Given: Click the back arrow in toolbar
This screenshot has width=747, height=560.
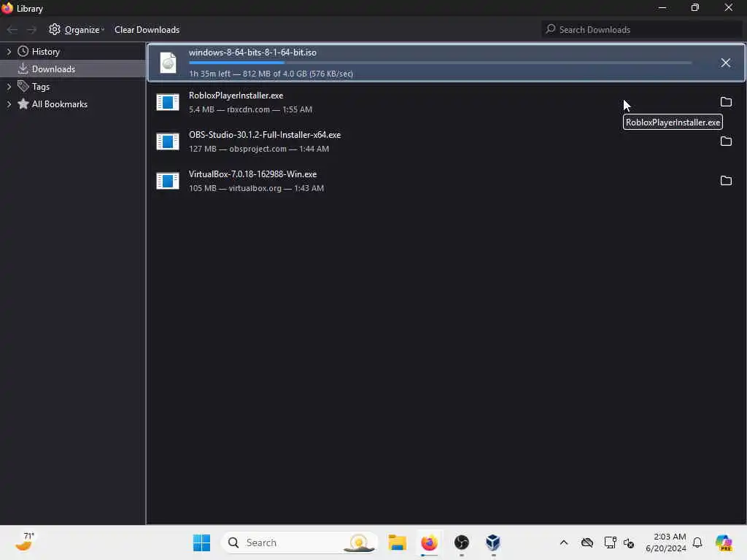Looking at the screenshot, I should tap(12, 29).
